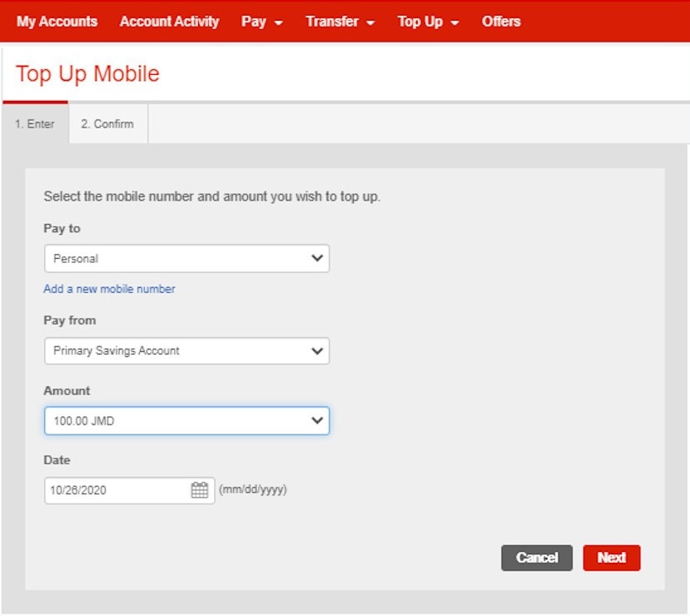The image size is (690, 616).
Task: Expand the Transfer menu
Action: click(340, 21)
